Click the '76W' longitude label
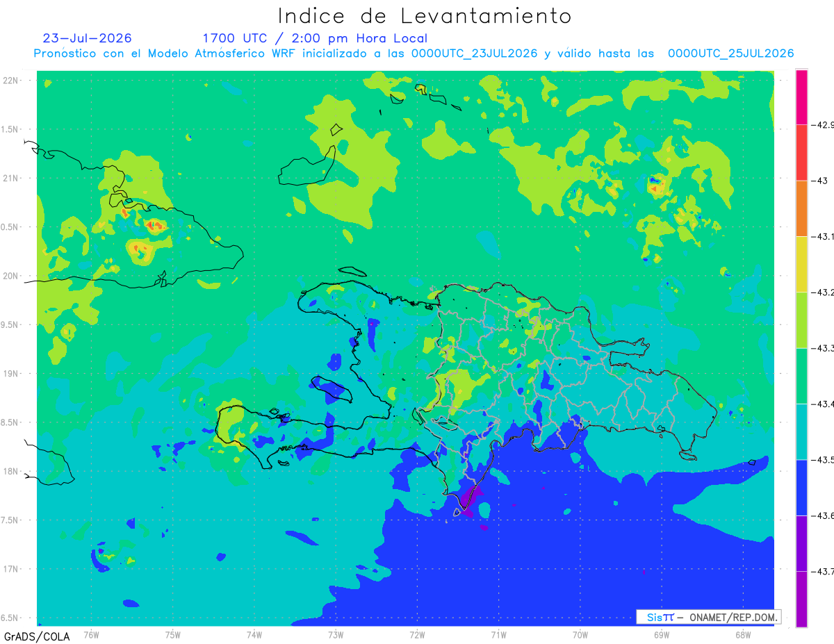This screenshot has width=834, height=644. click(91, 635)
